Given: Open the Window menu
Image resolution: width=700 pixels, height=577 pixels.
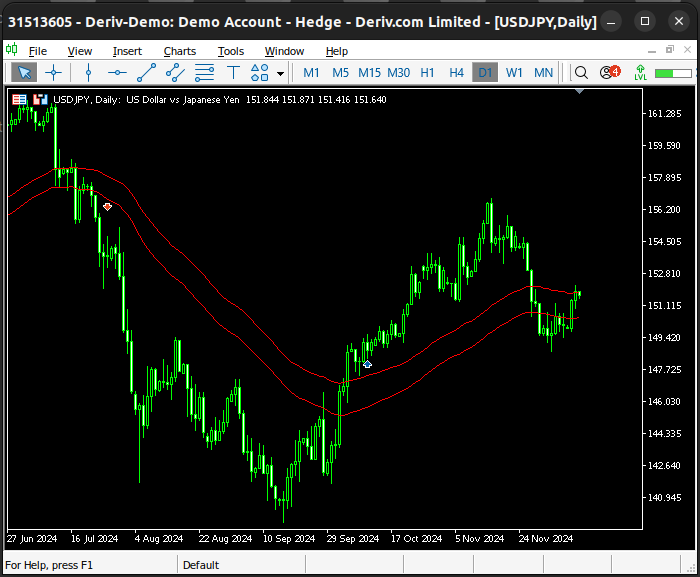Looking at the screenshot, I should coord(284,51).
